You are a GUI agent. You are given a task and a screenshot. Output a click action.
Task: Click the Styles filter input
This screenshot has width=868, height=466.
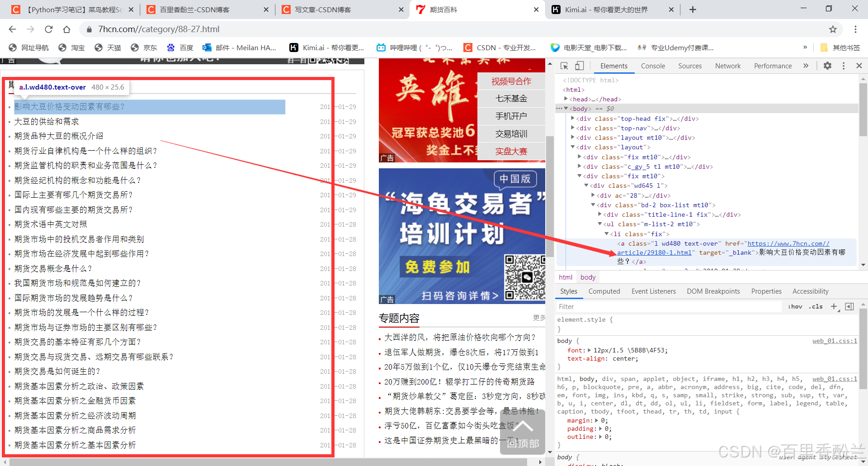tap(668, 307)
